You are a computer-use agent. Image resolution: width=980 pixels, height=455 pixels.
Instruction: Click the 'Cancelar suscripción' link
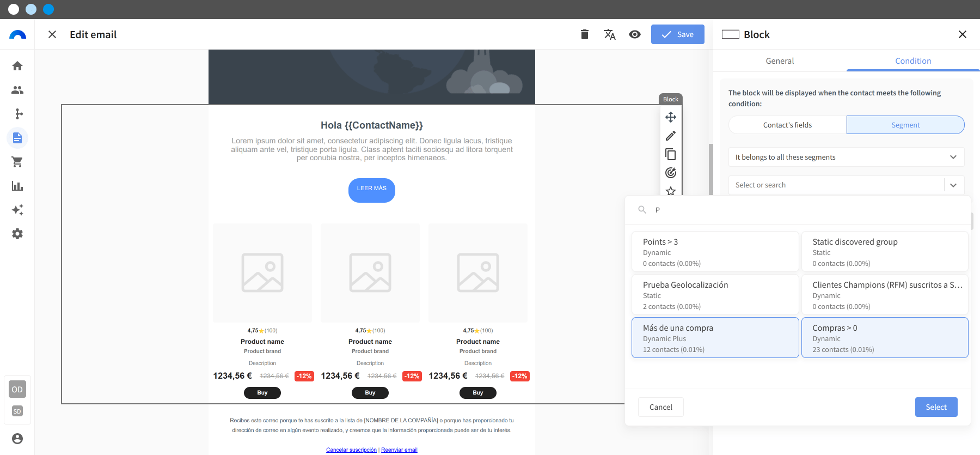click(351, 450)
